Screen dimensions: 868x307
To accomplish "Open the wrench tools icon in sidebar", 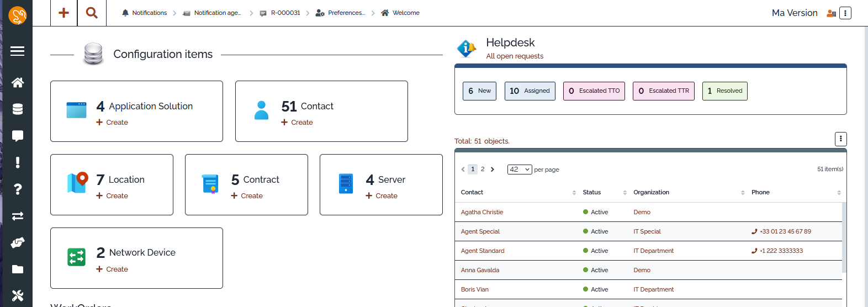I will pyautogui.click(x=17, y=296).
